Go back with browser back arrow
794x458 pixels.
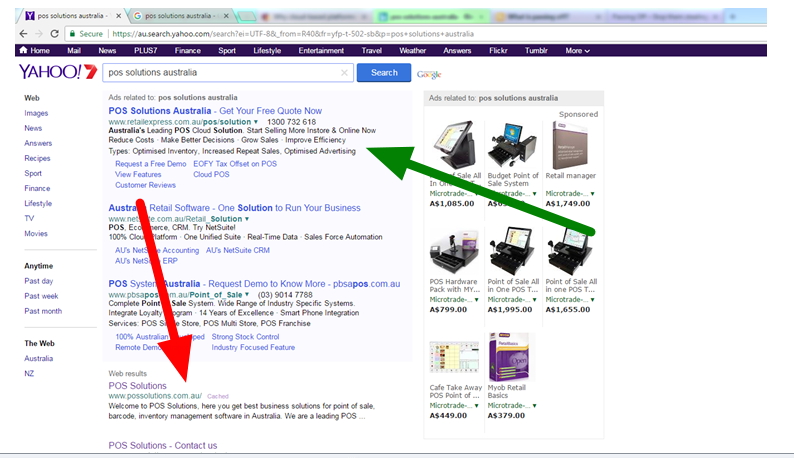coord(23,34)
